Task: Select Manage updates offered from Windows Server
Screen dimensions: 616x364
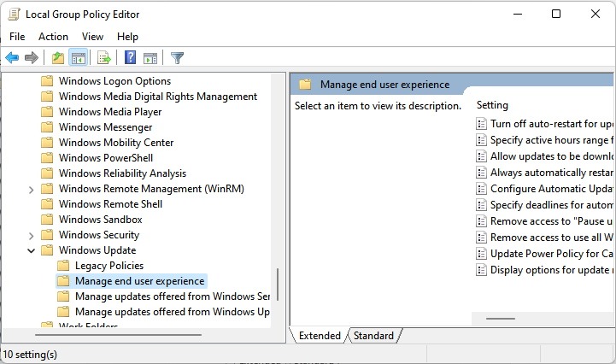Action: (172, 296)
